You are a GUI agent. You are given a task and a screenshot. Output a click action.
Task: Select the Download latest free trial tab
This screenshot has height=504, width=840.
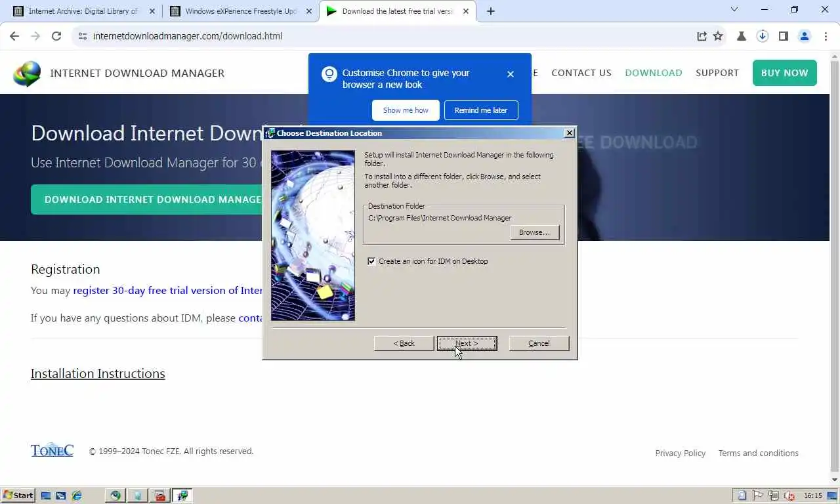click(397, 11)
